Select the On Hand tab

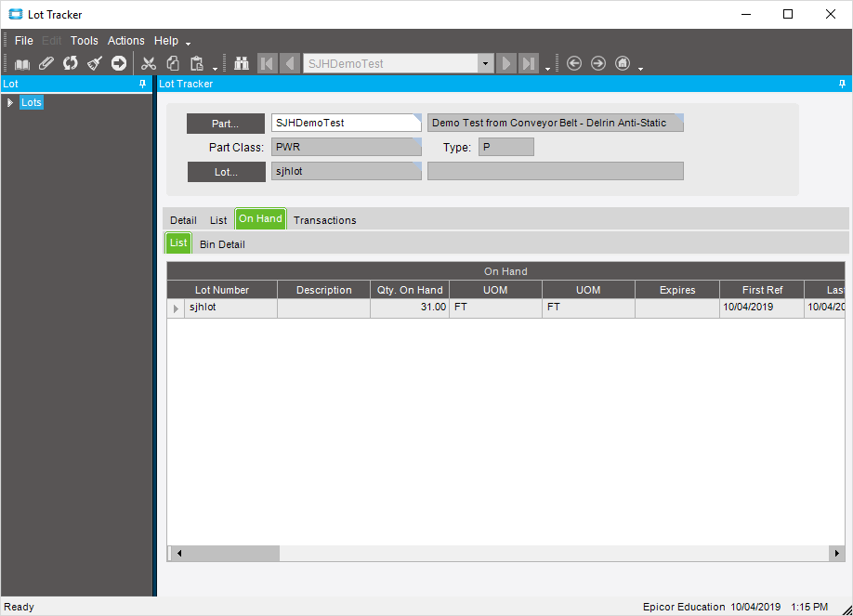260,218
